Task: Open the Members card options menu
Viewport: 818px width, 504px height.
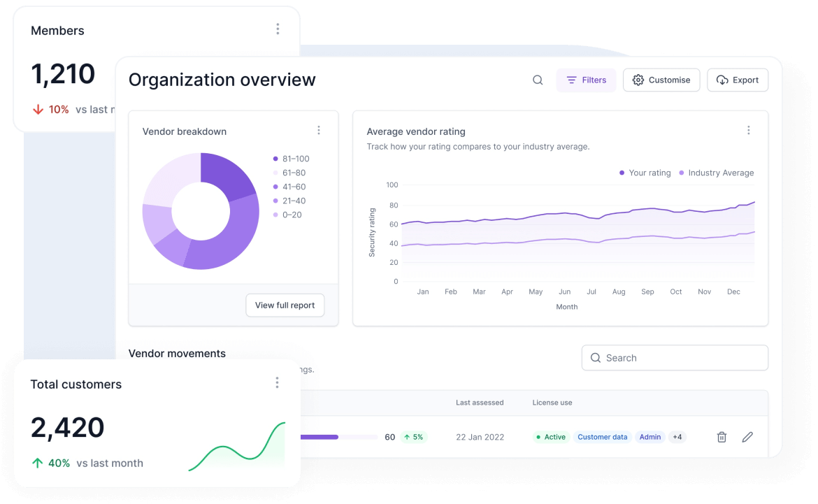Action: point(278,29)
